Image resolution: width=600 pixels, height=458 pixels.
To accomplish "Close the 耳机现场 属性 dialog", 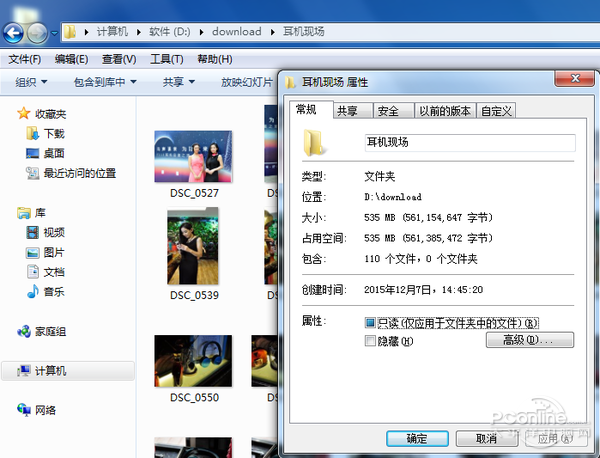I will tap(575, 78).
